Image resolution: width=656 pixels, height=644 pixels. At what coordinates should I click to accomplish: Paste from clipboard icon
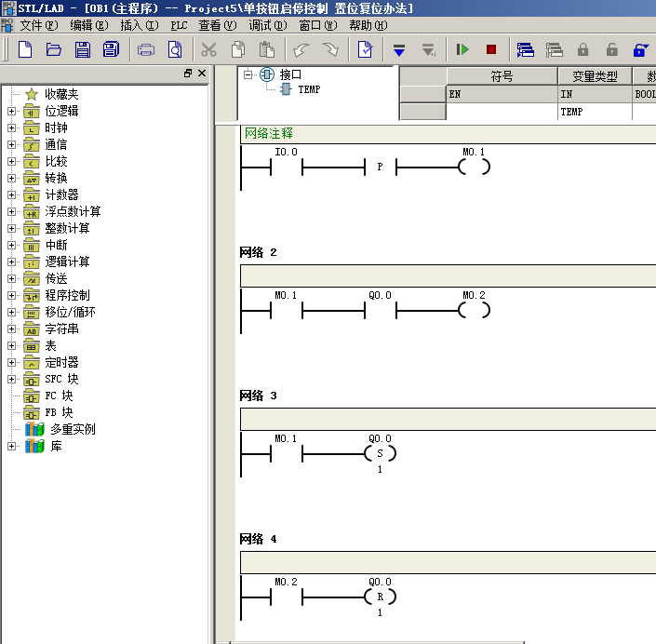[x=266, y=50]
